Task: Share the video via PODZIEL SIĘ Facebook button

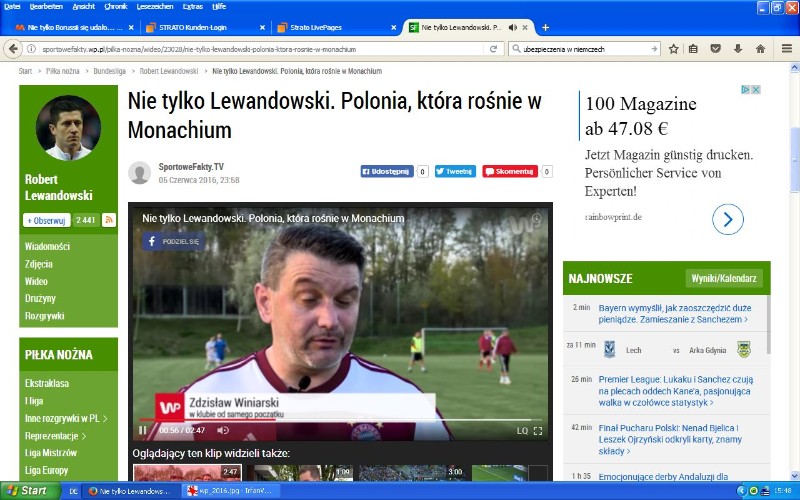Action: click(173, 241)
